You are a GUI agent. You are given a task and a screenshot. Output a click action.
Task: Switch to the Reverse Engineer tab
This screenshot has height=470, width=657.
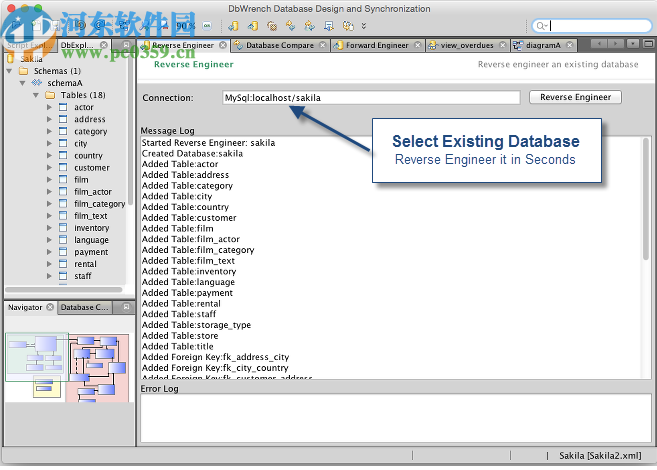tap(183, 45)
